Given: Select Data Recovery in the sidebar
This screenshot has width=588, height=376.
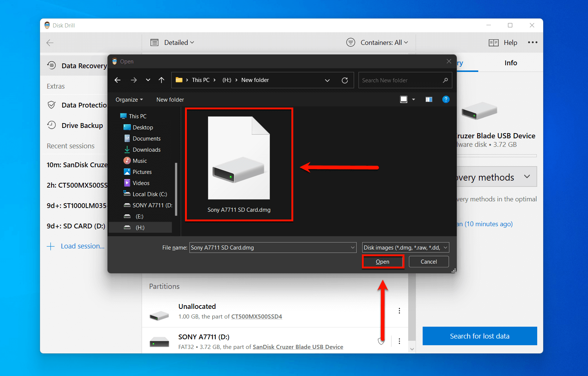Looking at the screenshot, I should click(77, 66).
